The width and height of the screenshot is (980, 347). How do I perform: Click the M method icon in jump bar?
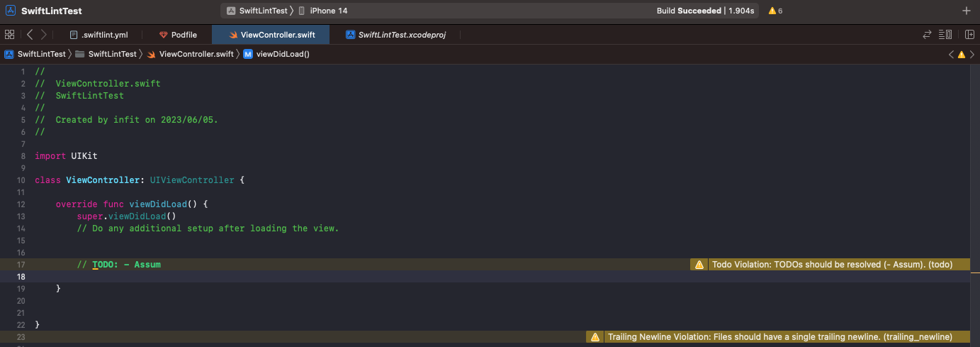click(248, 54)
